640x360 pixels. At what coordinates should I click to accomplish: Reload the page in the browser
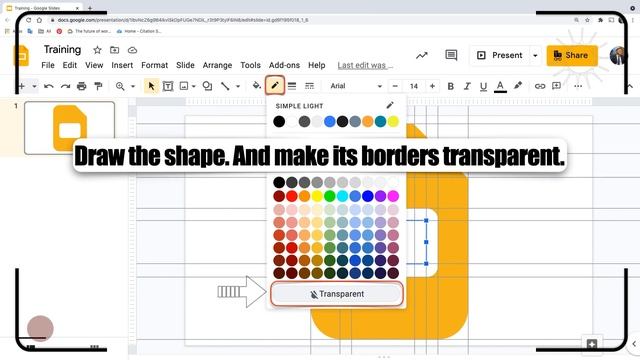tap(28, 20)
